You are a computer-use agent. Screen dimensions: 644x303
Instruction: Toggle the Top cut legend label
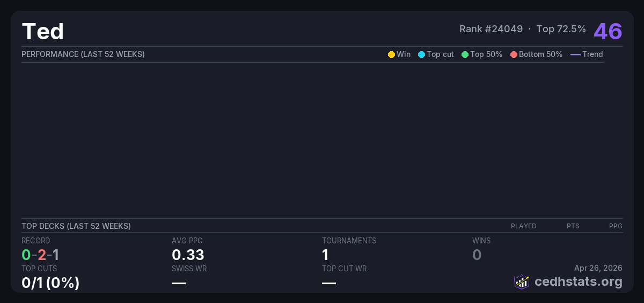pos(440,54)
